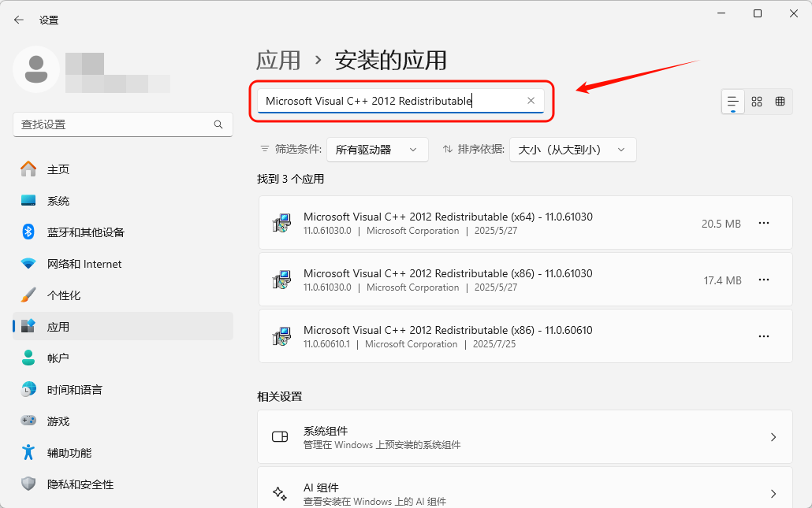This screenshot has height=508, width=812.
Task: Open the 所有驱动器 filter dropdown
Action: (378, 150)
